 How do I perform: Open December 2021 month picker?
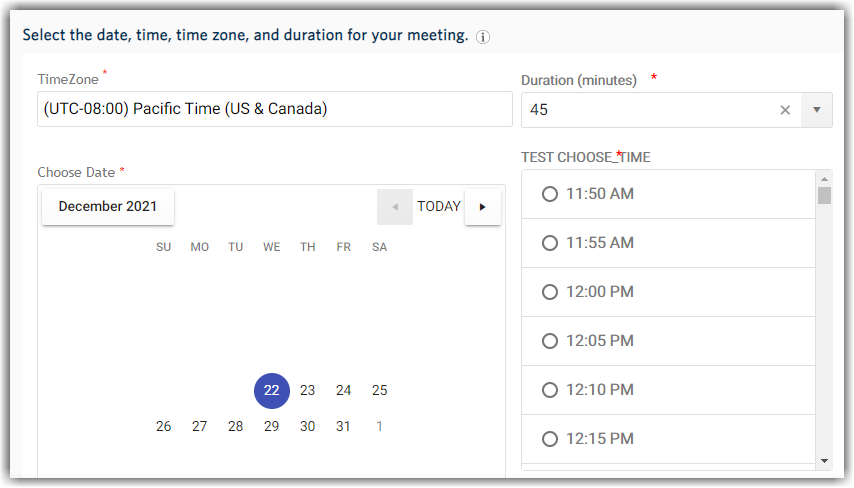coord(108,207)
